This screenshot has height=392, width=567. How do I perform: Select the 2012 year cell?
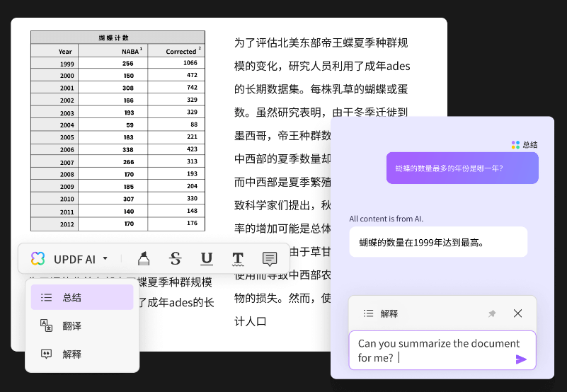pyautogui.click(x=55, y=224)
